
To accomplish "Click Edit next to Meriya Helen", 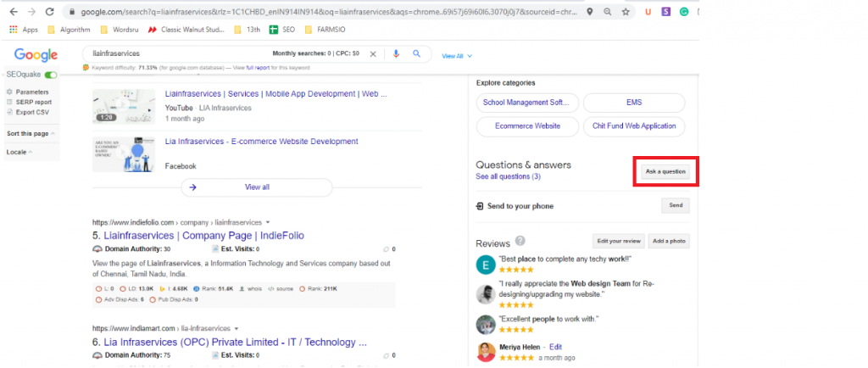I will (555, 347).
